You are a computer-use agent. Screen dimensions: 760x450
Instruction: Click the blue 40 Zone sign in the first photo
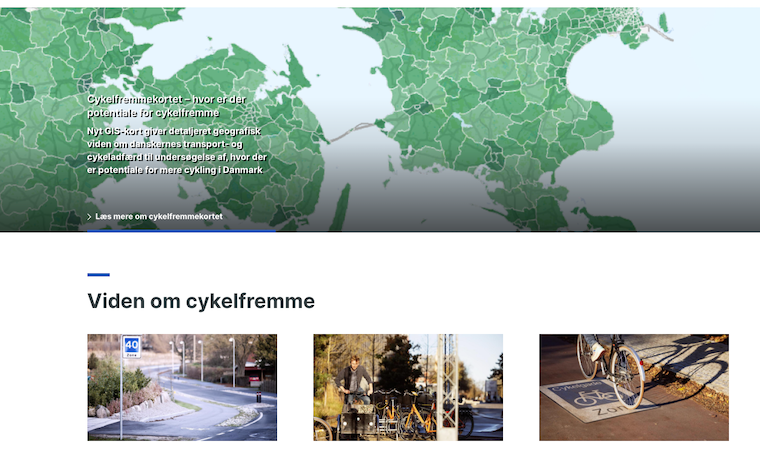coord(131,347)
